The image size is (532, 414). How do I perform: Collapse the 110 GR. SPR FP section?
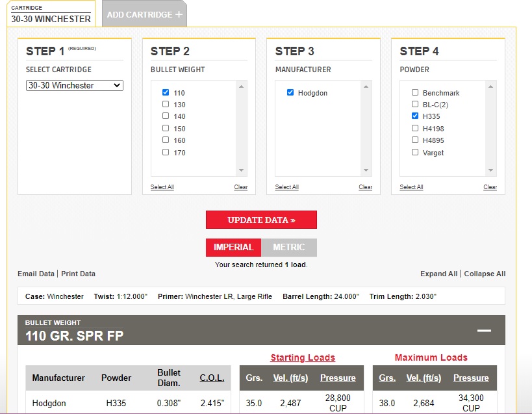tap(484, 331)
